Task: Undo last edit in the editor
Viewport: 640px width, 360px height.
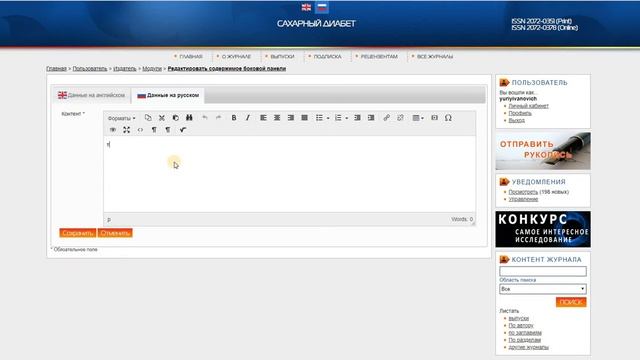Action: (205, 118)
